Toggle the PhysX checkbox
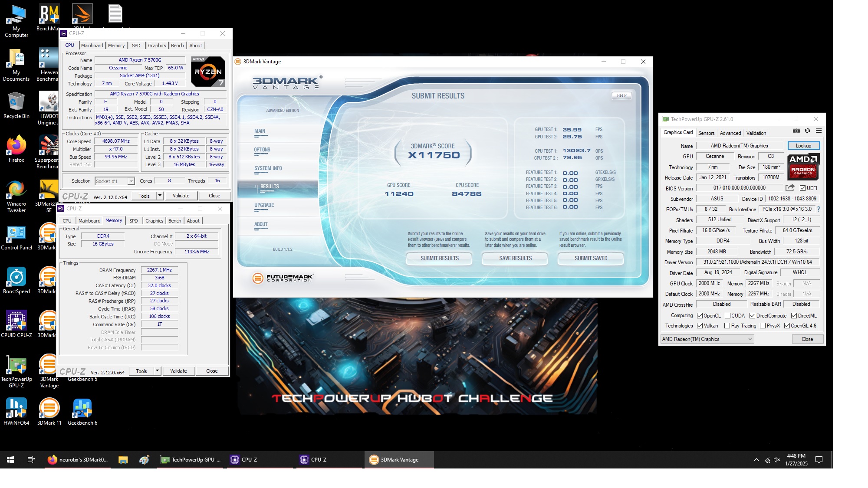Image resolution: width=868 pixels, height=488 pixels. 763,326
